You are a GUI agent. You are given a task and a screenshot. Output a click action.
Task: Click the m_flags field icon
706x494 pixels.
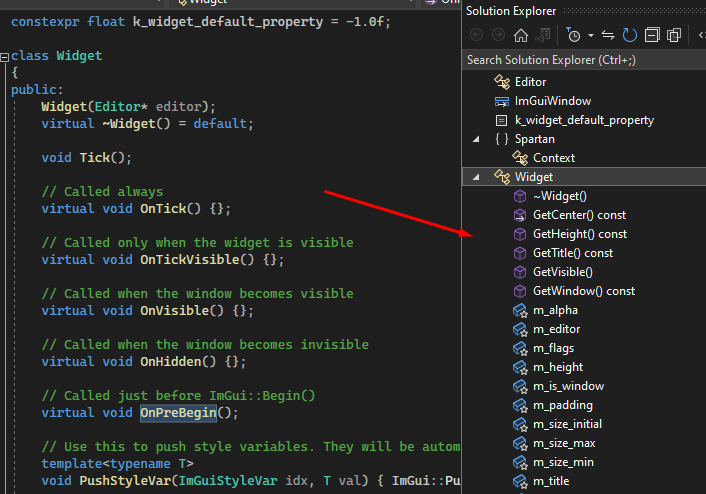coord(520,348)
